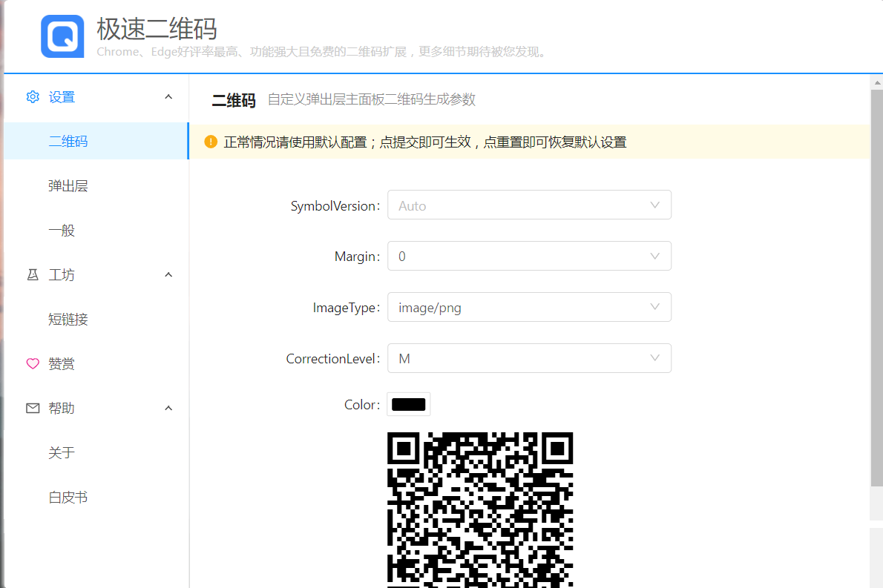Click the 极速二维码 blue logo icon

click(x=62, y=36)
